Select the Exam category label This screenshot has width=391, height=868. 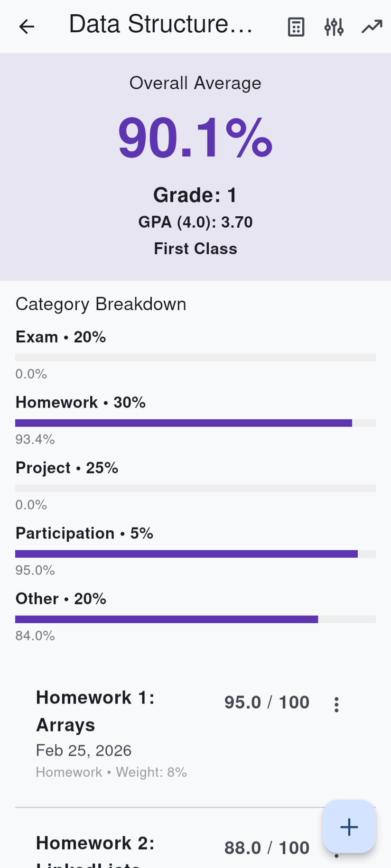pos(61,337)
